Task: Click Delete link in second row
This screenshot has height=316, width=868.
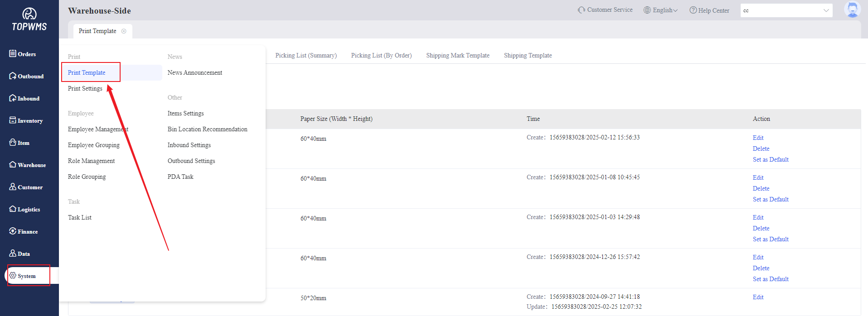Action: [761, 189]
